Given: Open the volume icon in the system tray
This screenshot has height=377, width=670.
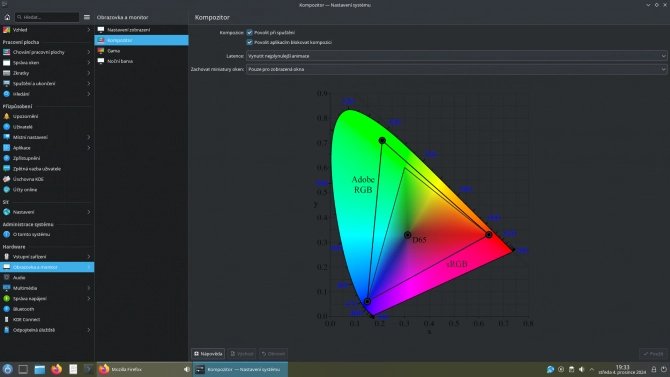Looking at the screenshot, I should click(x=582, y=369).
